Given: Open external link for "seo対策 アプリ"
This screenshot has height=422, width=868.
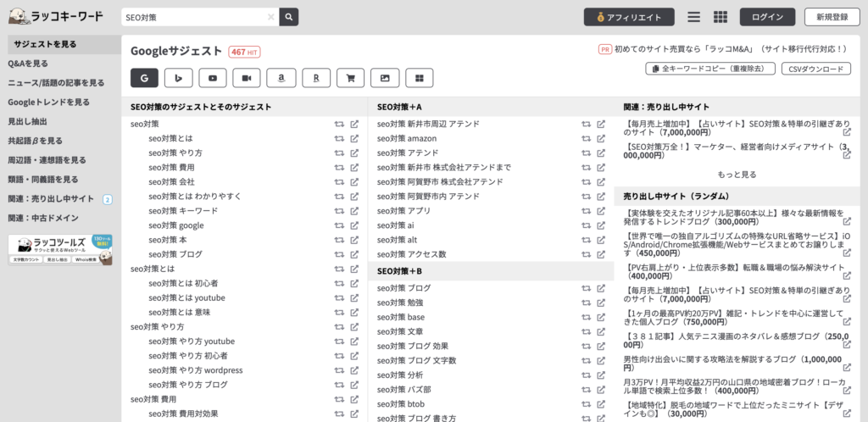Looking at the screenshot, I should pos(601,211).
